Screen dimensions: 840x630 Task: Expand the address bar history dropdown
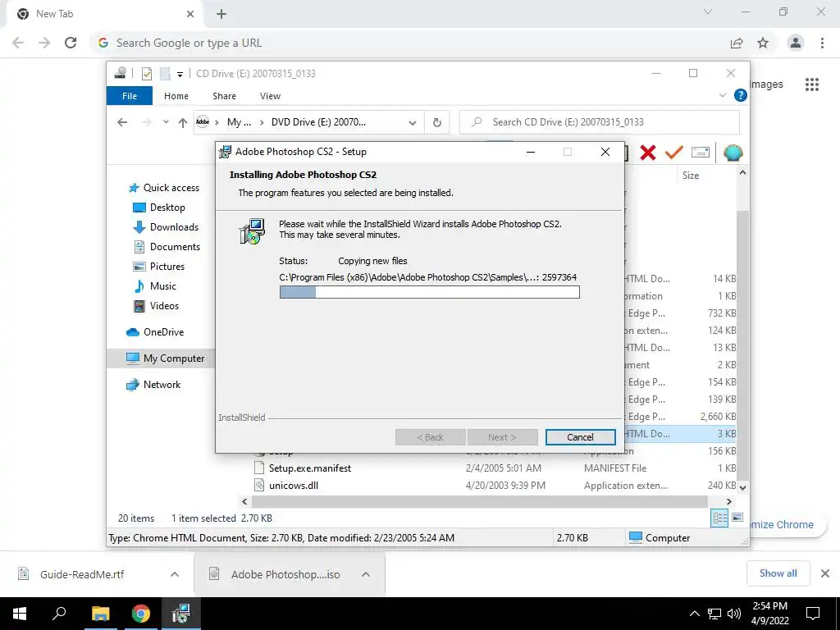pyautogui.click(x=412, y=123)
